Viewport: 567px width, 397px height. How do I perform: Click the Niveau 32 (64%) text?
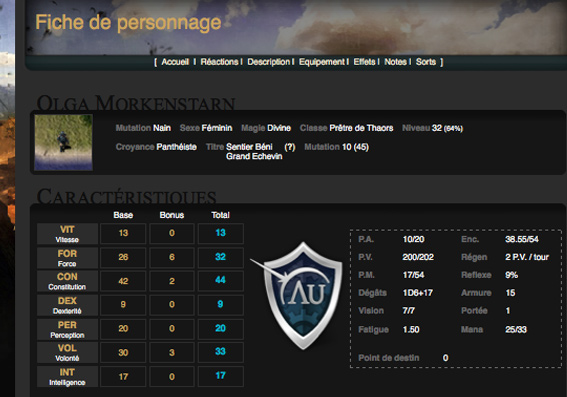click(x=432, y=128)
